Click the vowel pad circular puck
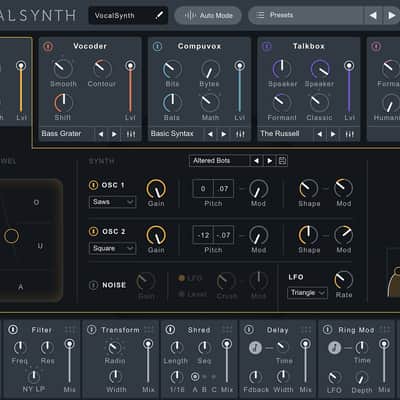Viewport: 400px width, 400px height. pos(12,236)
